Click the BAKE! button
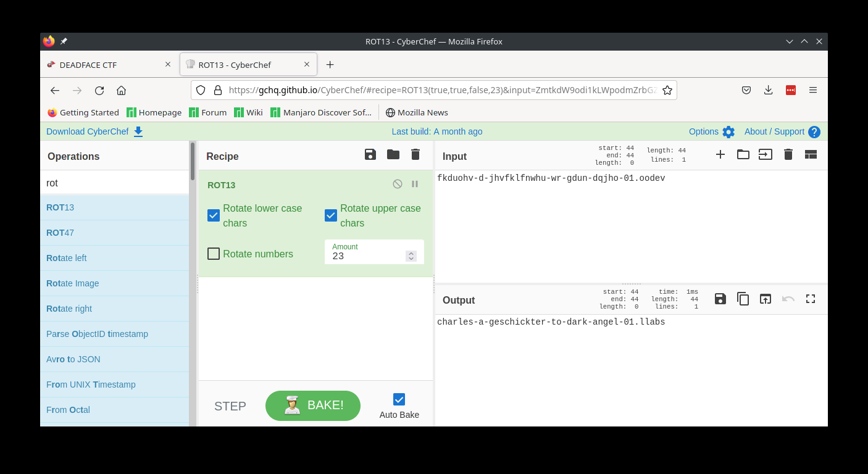868x474 pixels. pos(313,405)
